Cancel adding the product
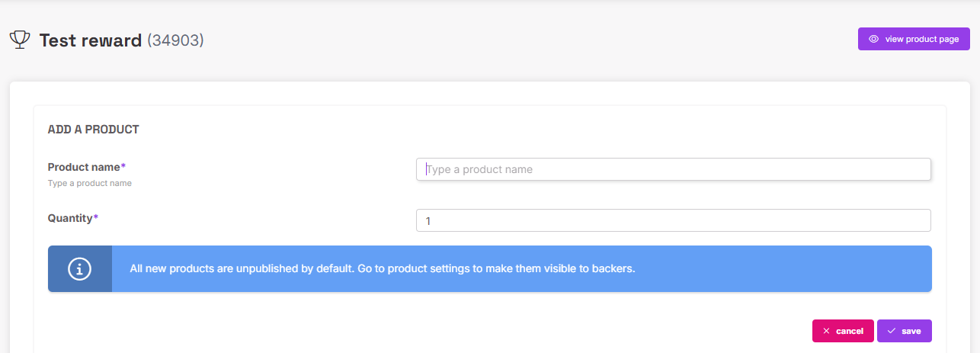 coord(843,331)
